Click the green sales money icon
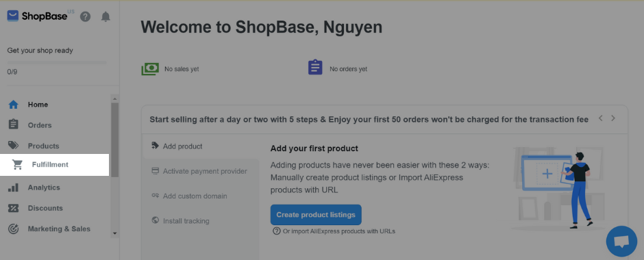 point(150,68)
